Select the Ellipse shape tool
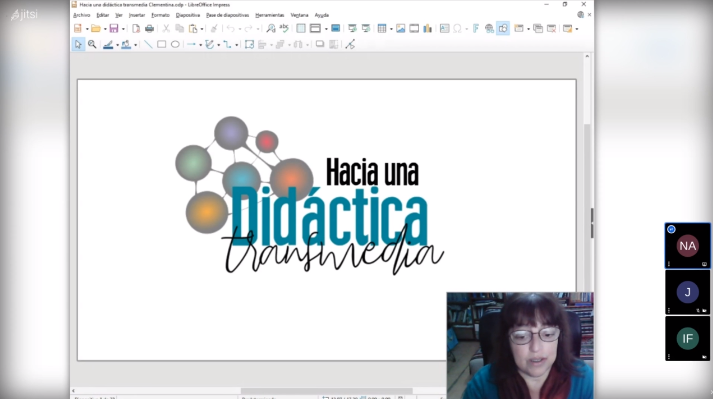Image resolution: width=713 pixels, height=399 pixels. (175, 44)
